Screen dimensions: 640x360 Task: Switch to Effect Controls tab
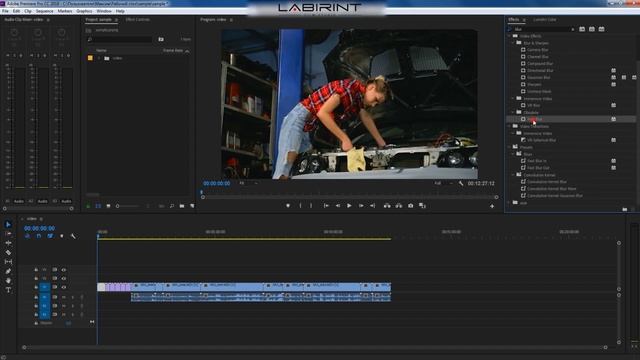(138, 20)
